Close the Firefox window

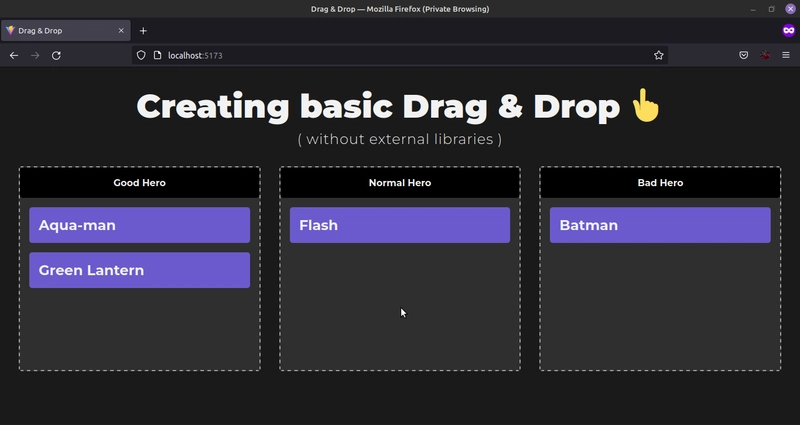click(x=790, y=9)
